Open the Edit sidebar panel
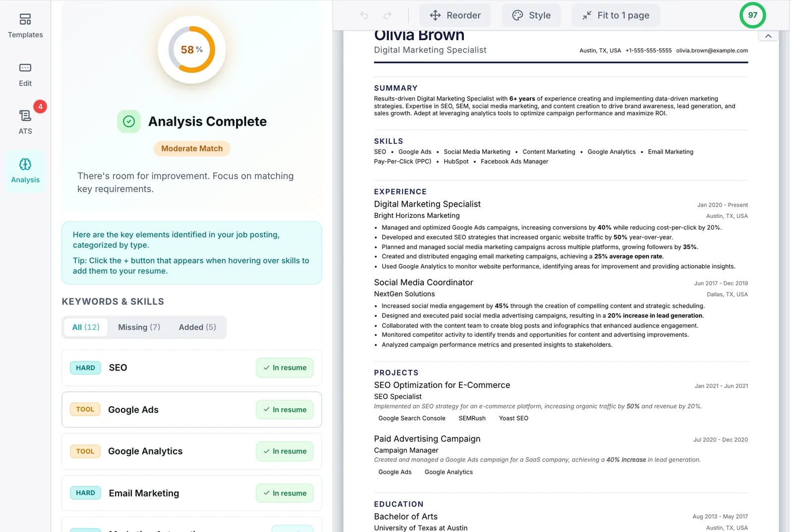Viewport: 793px width, 532px height. tap(25, 75)
